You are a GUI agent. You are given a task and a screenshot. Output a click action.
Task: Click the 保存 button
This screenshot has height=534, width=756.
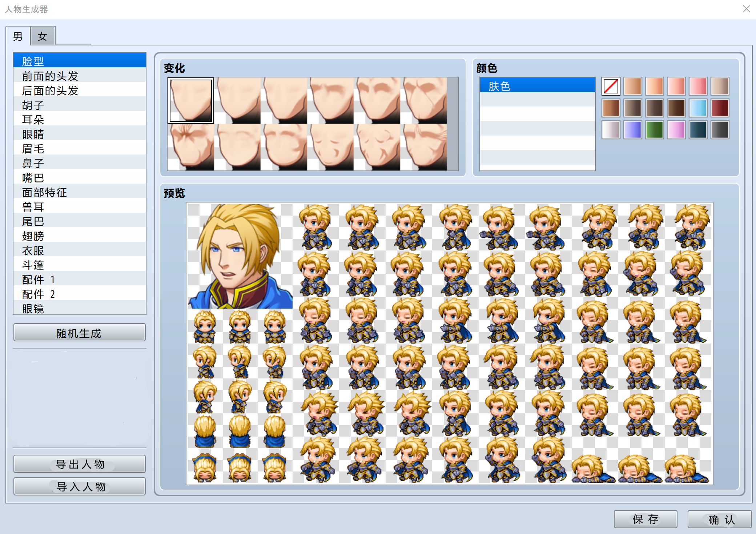pyautogui.click(x=646, y=519)
